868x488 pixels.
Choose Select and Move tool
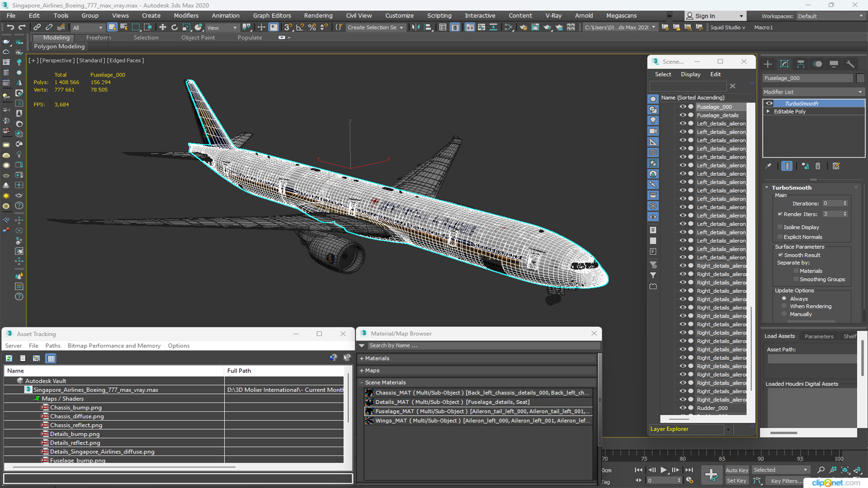pos(163,27)
